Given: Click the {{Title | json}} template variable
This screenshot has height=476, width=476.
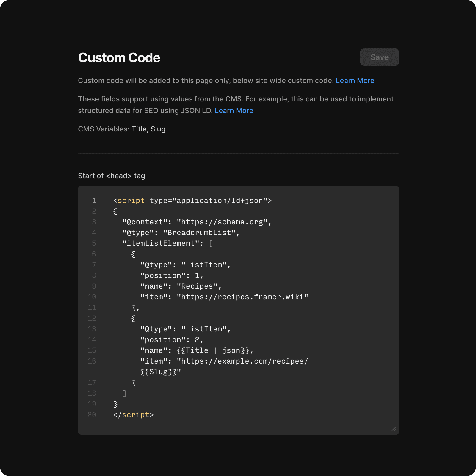Looking at the screenshot, I should (x=213, y=350).
